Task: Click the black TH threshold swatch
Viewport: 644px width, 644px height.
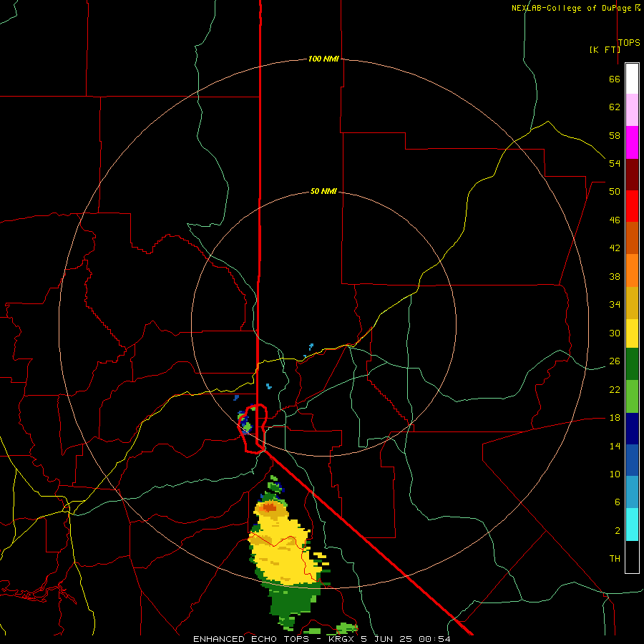Action: click(x=632, y=557)
